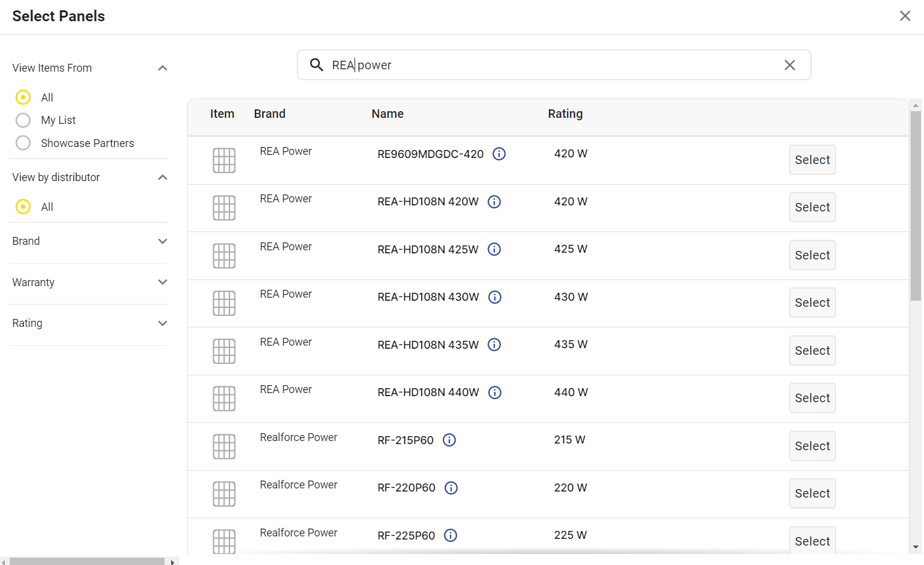The width and height of the screenshot is (924, 565).
Task: Select the My List radio option
Action: 23,120
